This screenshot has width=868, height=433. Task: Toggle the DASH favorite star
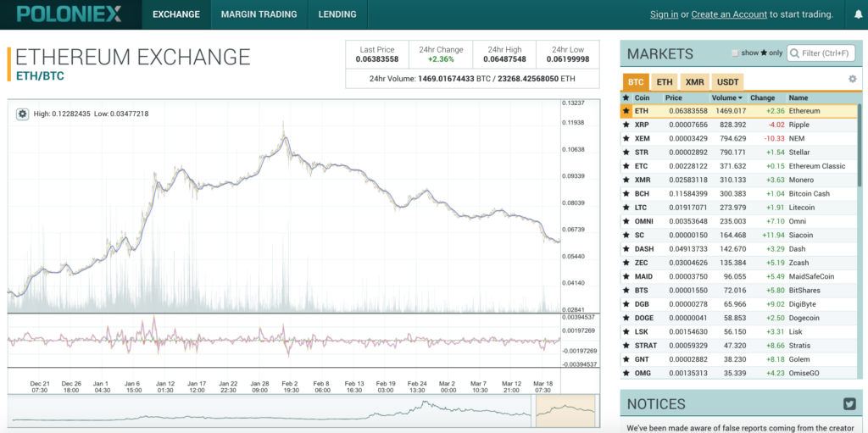[x=626, y=249]
